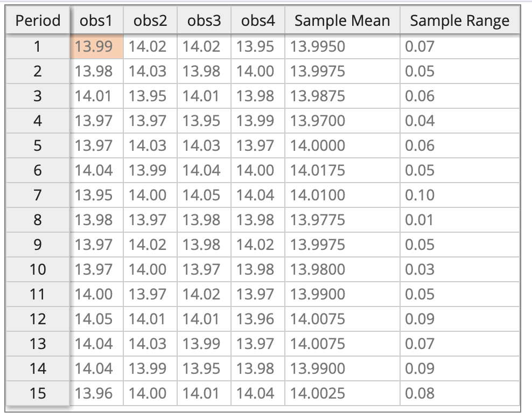Select the Sample Range cell 0.01
The image size is (532, 418).
459,220
